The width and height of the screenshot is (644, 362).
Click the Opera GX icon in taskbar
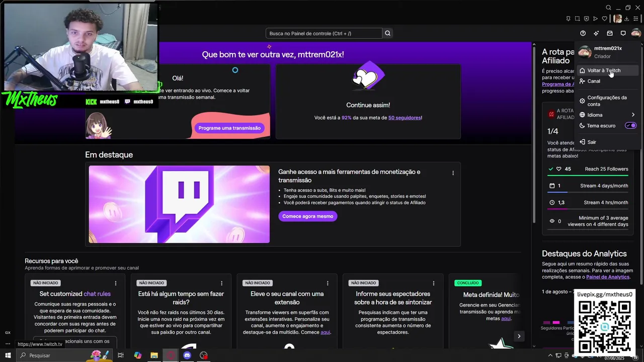(171, 355)
